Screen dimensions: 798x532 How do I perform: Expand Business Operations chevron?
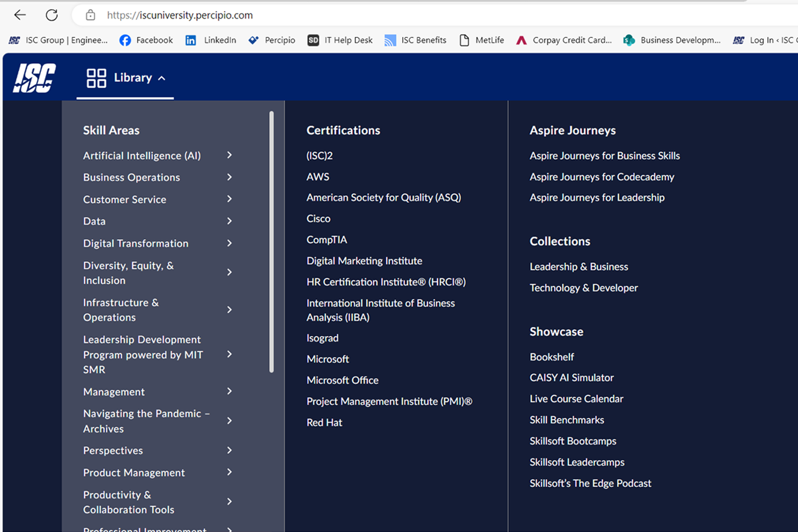[x=229, y=177]
